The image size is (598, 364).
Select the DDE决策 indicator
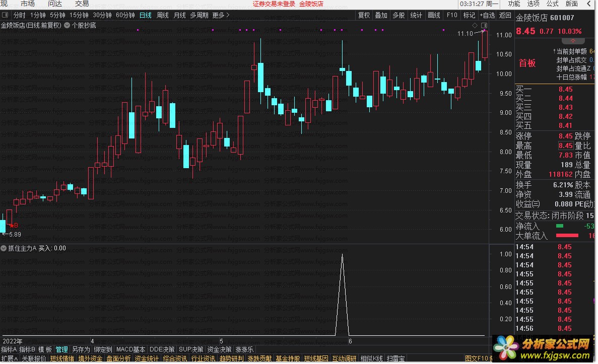(x=162, y=349)
